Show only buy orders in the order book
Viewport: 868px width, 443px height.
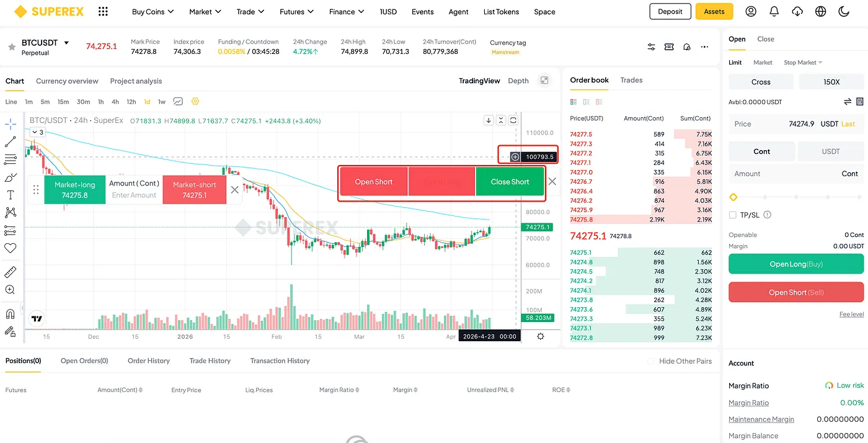(x=587, y=102)
